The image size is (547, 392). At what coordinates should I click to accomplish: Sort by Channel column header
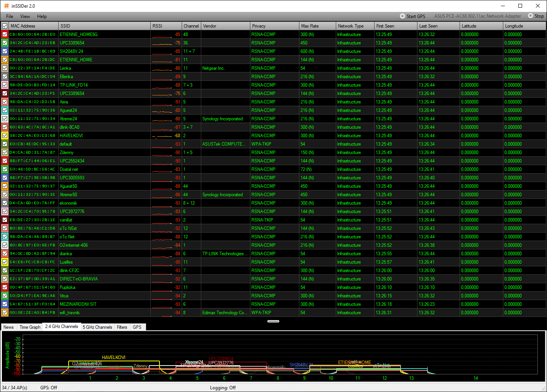pos(191,26)
